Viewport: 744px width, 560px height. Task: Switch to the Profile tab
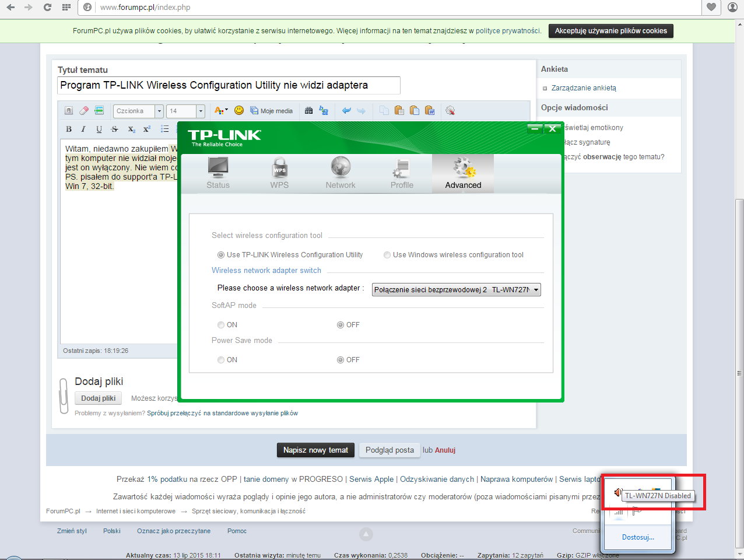click(x=402, y=173)
